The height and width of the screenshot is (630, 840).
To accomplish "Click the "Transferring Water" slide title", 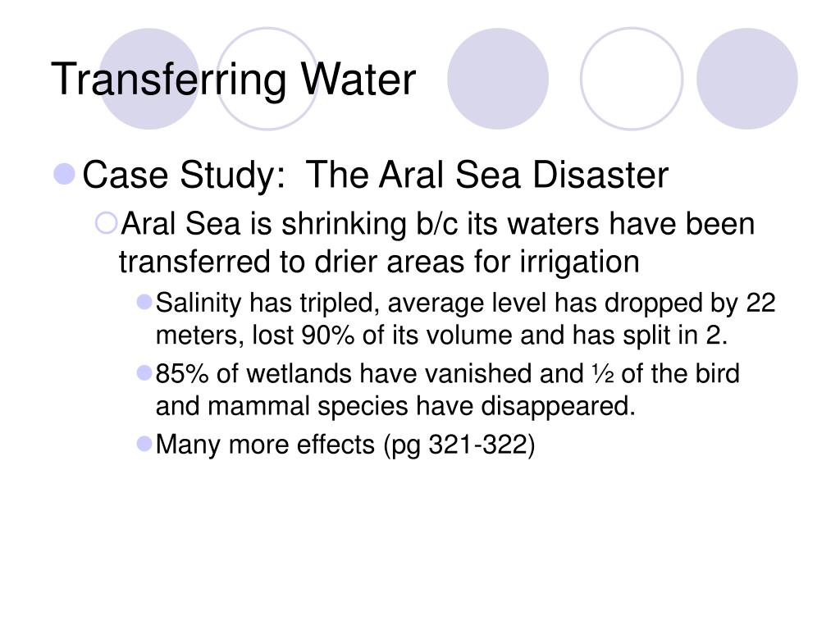I will [234, 80].
